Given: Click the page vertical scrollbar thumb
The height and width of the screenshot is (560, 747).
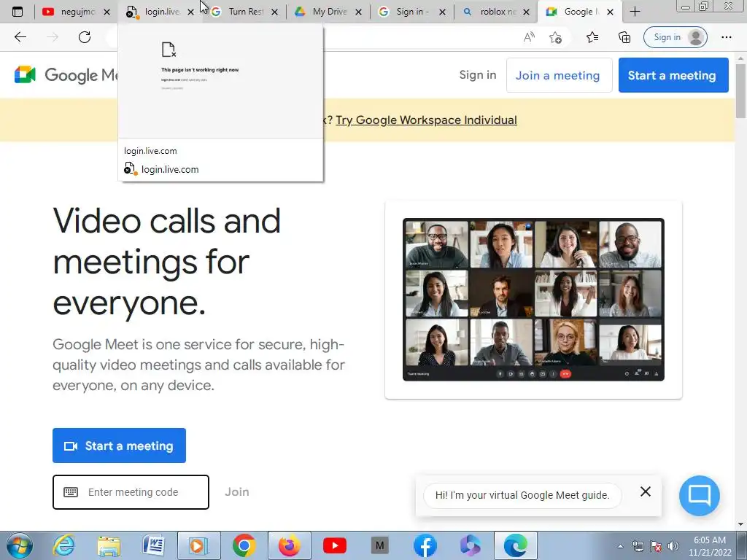Looking at the screenshot, I should point(741,90).
